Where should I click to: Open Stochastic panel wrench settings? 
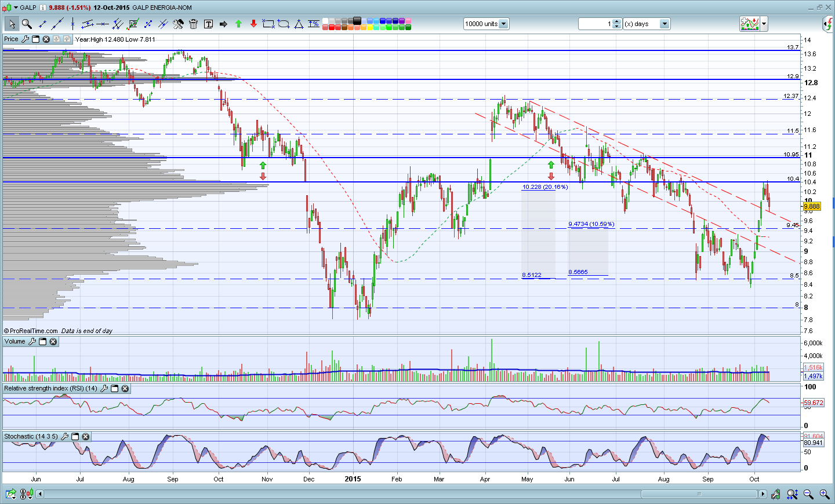pyautogui.click(x=64, y=436)
